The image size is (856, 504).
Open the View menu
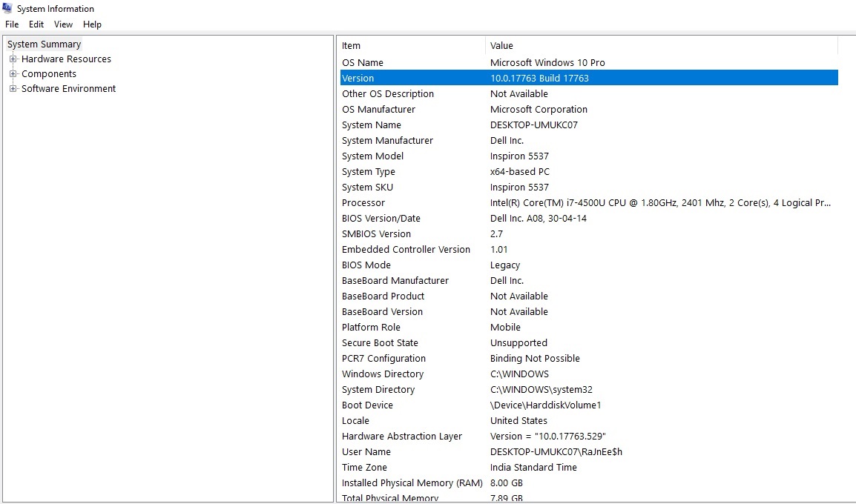point(63,24)
